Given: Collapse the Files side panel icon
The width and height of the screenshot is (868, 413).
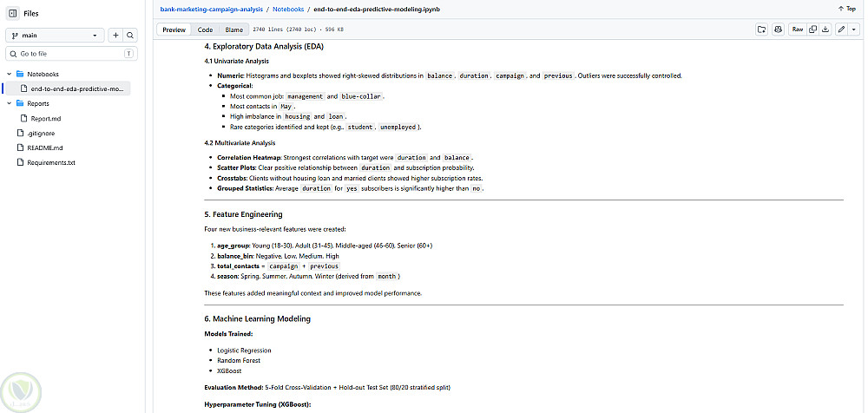Looking at the screenshot, I should (x=13, y=13).
